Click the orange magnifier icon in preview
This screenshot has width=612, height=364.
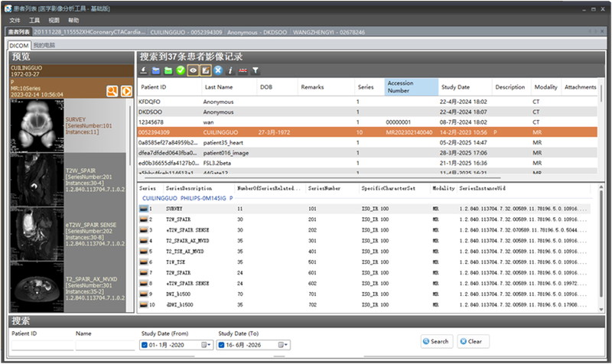[x=112, y=91]
